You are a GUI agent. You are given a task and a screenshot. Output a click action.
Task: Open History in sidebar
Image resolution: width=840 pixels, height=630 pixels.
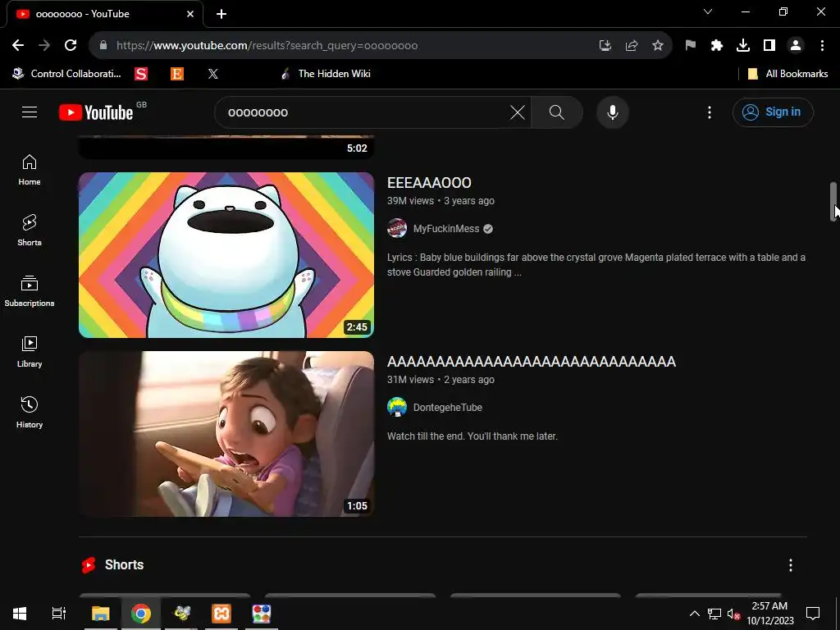(30, 413)
